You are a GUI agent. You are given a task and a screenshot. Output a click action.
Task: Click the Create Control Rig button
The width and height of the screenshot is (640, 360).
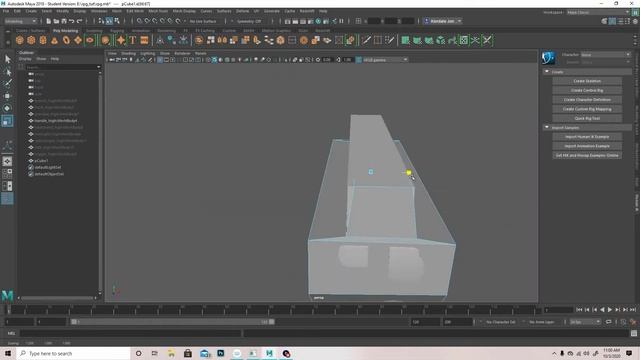[x=587, y=90]
